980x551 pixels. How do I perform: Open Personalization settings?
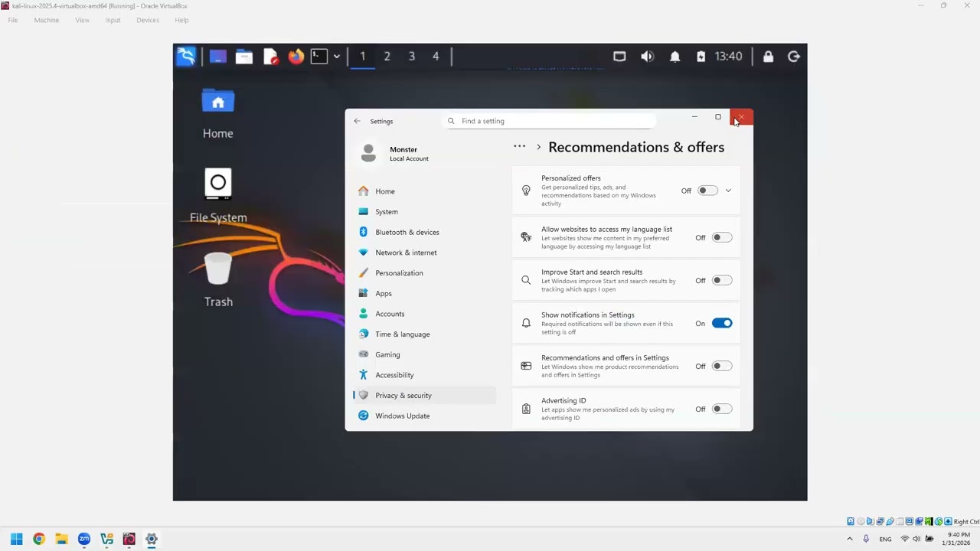click(x=425, y=273)
